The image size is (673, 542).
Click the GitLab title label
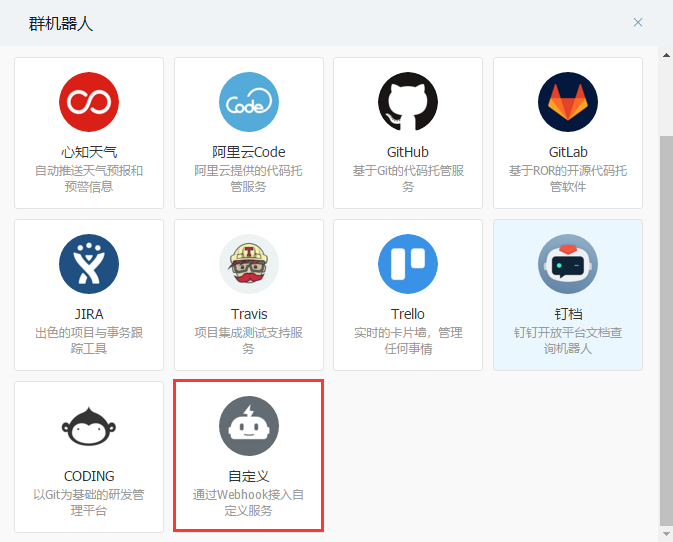tap(568, 152)
